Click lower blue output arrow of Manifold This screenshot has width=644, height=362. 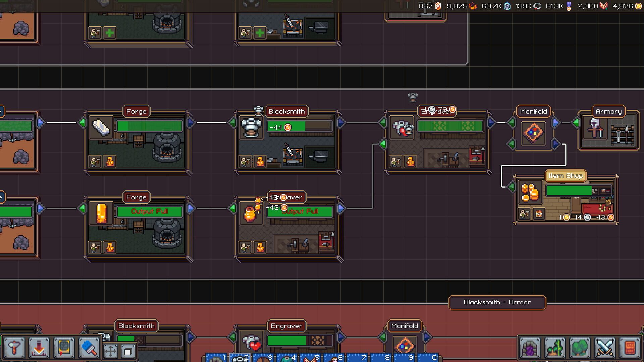click(555, 144)
